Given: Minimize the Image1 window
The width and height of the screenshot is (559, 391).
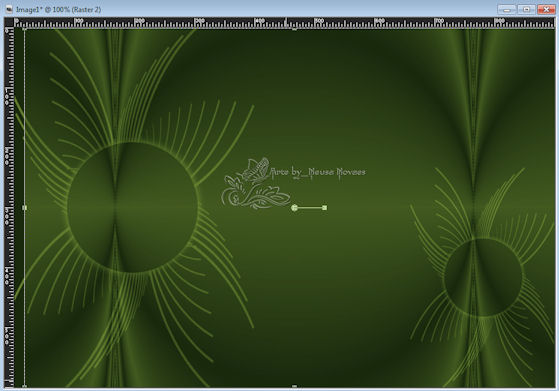Looking at the screenshot, I should (506, 9).
